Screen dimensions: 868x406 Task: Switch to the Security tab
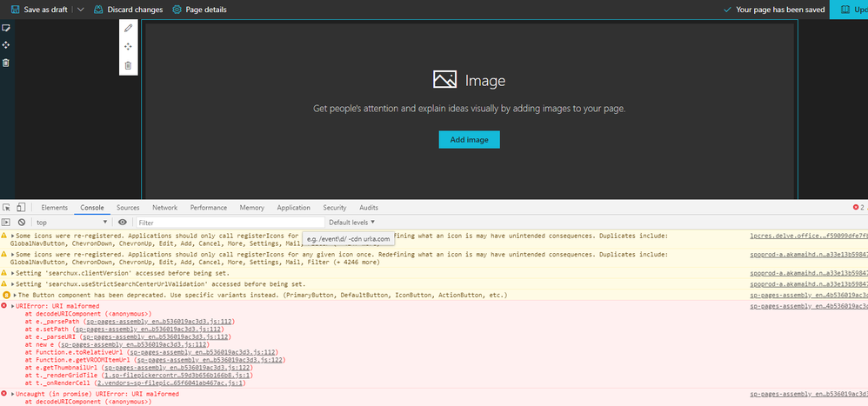point(335,208)
